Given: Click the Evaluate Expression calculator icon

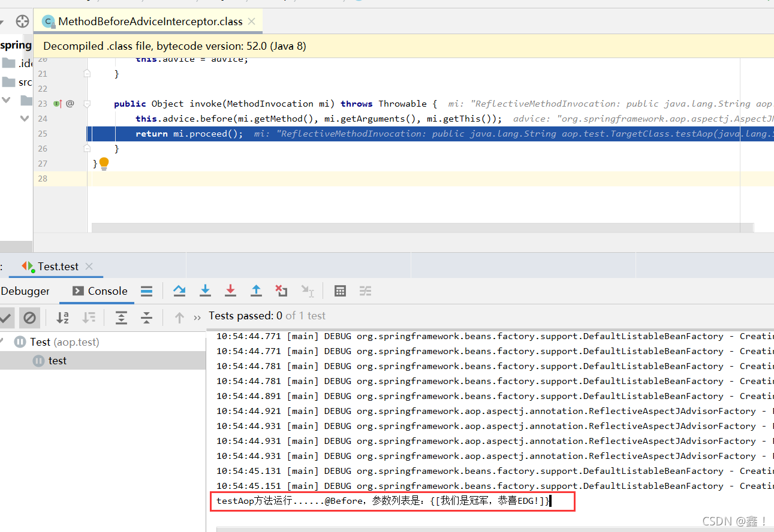Looking at the screenshot, I should (340, 291).
